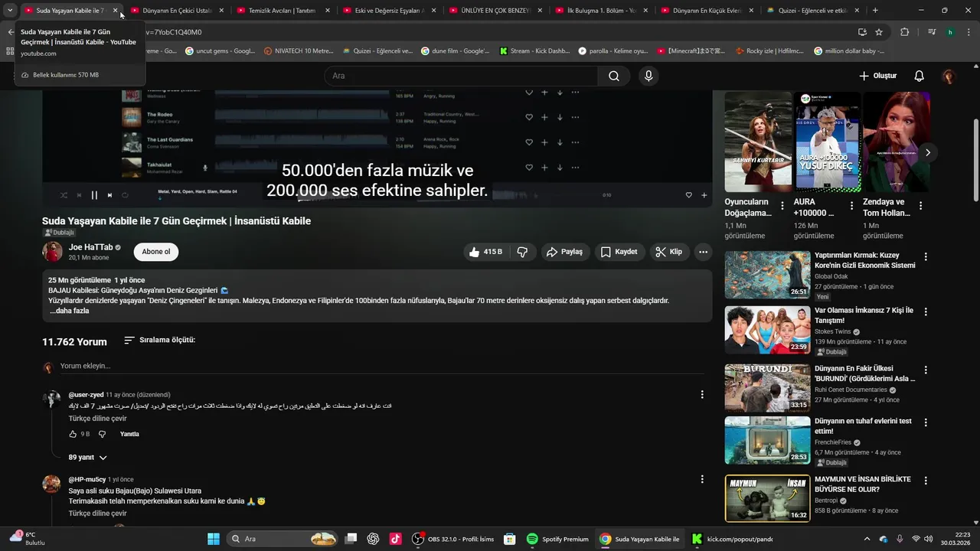Viewport: 980px width, 551px height.
Task: Open Chrome extensions puzzle icon
Action: coord(905,32)
